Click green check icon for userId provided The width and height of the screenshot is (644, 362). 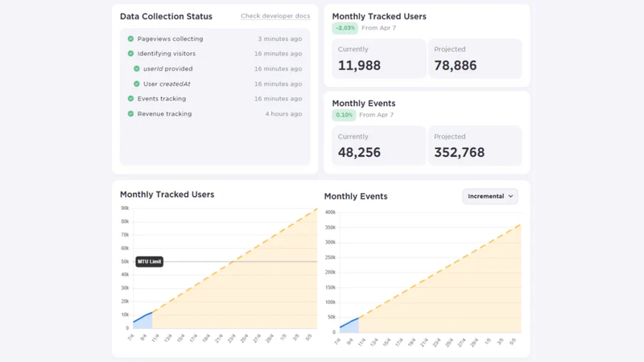click(x=136, y=68)
